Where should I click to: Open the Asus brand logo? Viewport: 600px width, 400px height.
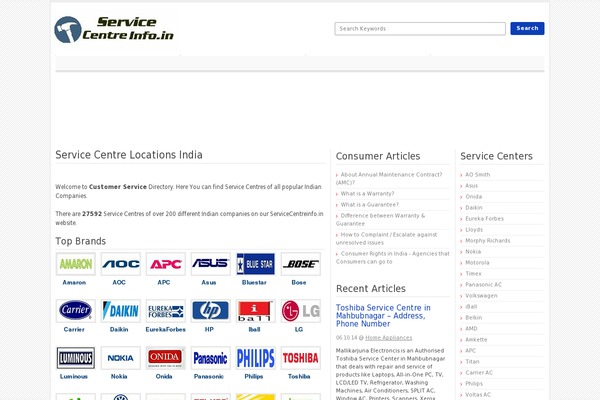click(x=210, y=264)
